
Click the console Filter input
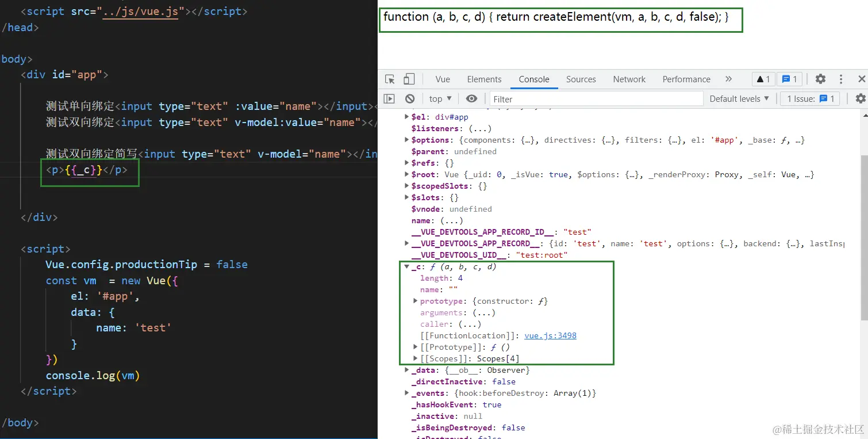pos(596,99)
